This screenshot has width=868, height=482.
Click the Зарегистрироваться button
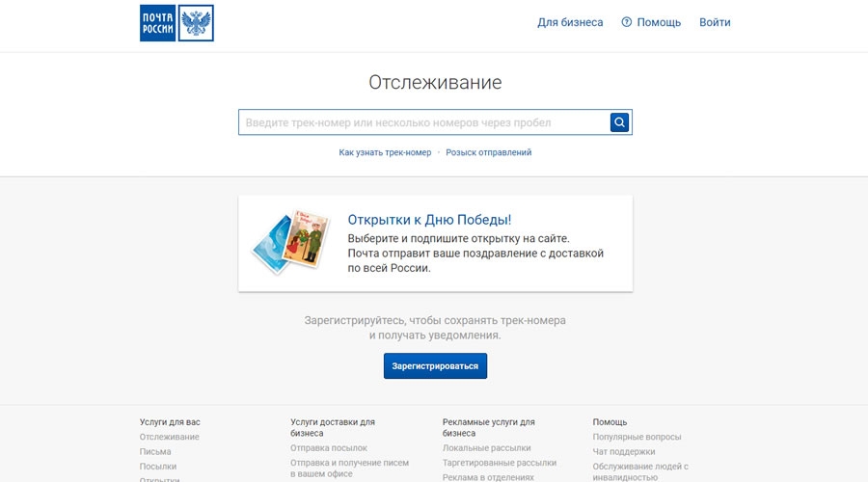tap(435, 365)
